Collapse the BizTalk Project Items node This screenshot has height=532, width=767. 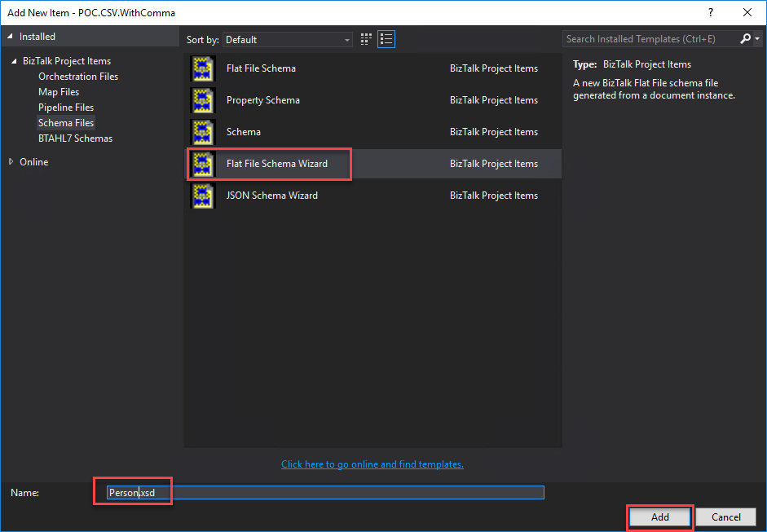[14, 61]
